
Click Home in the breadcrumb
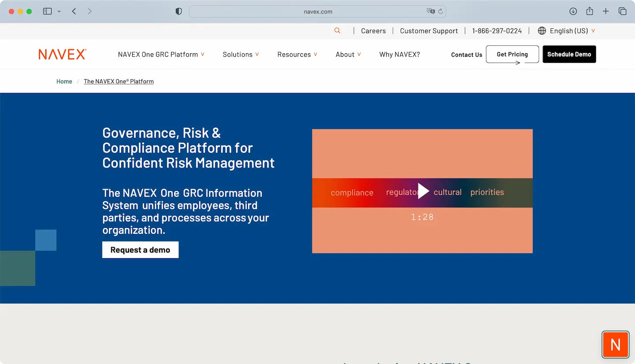pyautogui.click(x=64, y=82)
